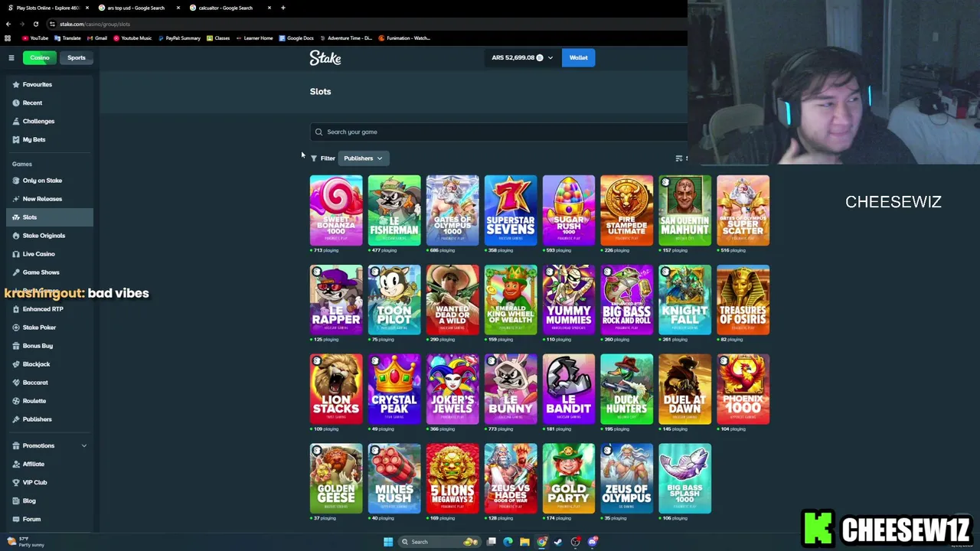The width and height of the screenshot is (980, 551).
Task: Open the Filter options
Action: click(x=323, y=158)
